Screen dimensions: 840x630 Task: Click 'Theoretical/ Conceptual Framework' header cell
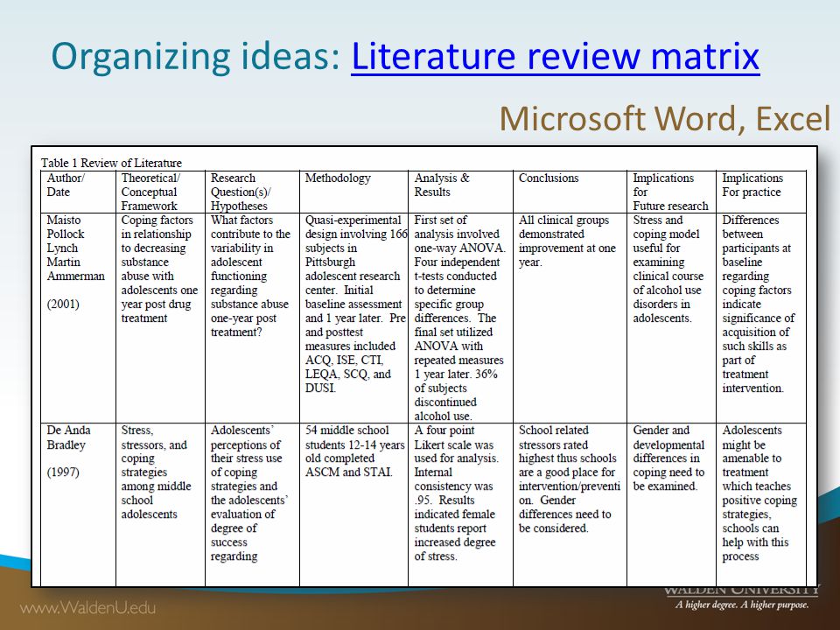coord(160,192)
